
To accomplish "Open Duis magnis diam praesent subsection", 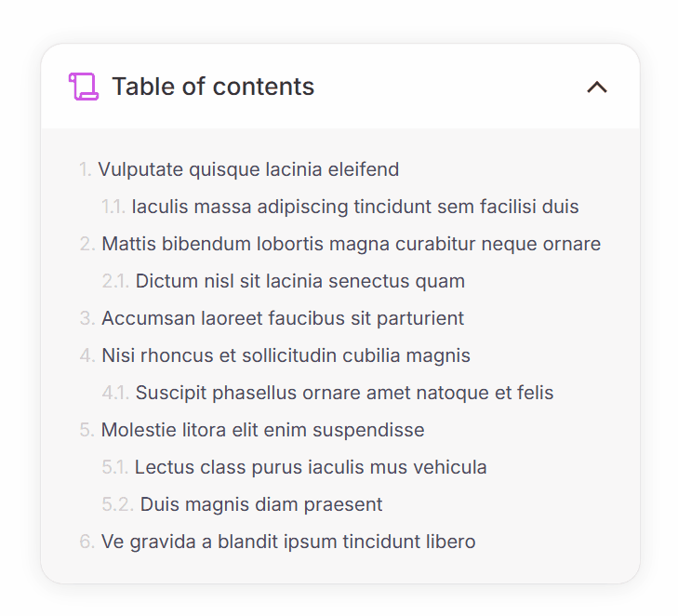I will click(261, 504).
